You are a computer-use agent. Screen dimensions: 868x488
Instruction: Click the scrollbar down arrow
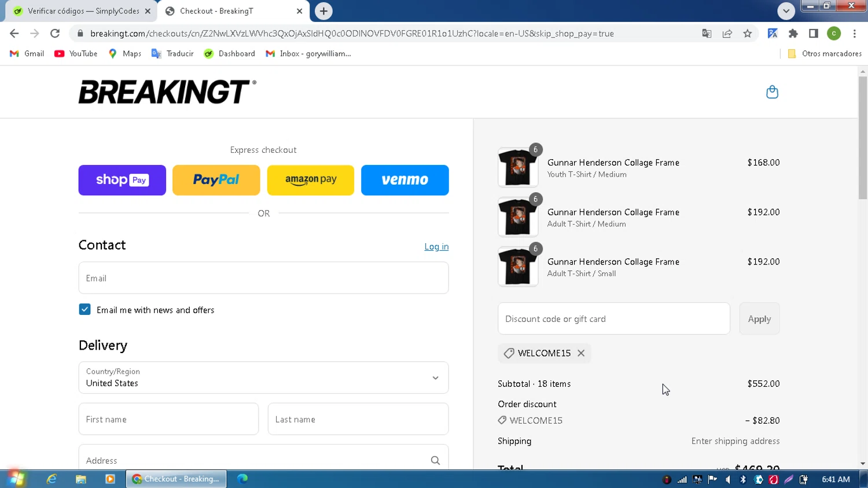click(x=863, y=464)
